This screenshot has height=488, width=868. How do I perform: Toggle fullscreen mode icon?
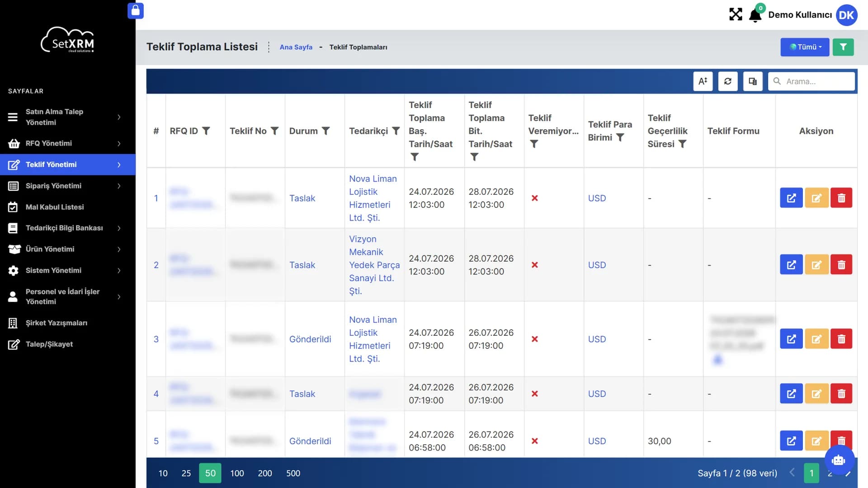(736, 14)
